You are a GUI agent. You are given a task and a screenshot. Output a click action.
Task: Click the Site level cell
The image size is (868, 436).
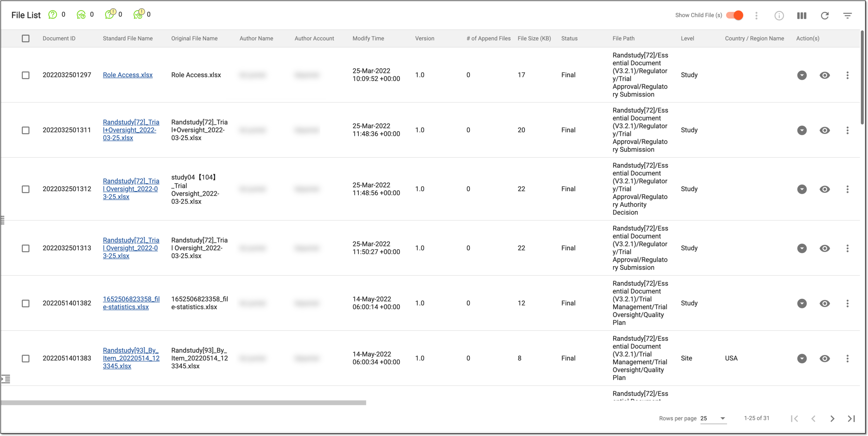686,359
